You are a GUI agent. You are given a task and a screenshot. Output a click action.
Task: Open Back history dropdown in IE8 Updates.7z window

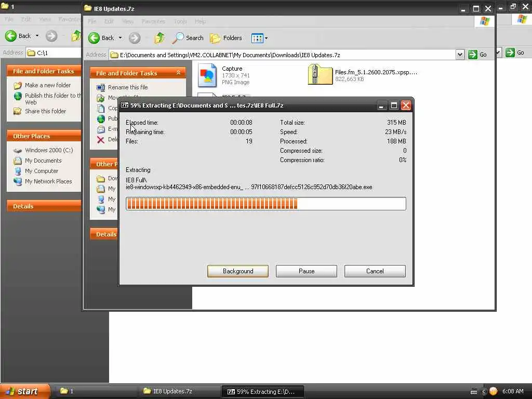120,38
